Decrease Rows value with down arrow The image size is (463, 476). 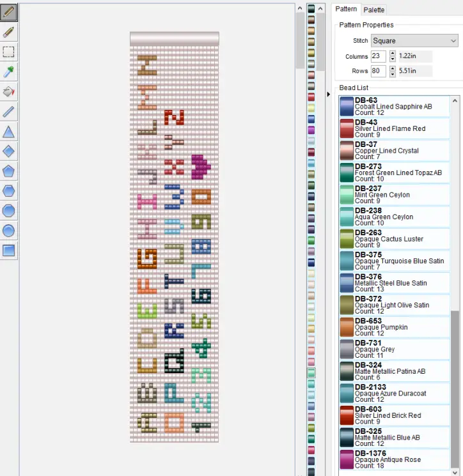[393, 74]
